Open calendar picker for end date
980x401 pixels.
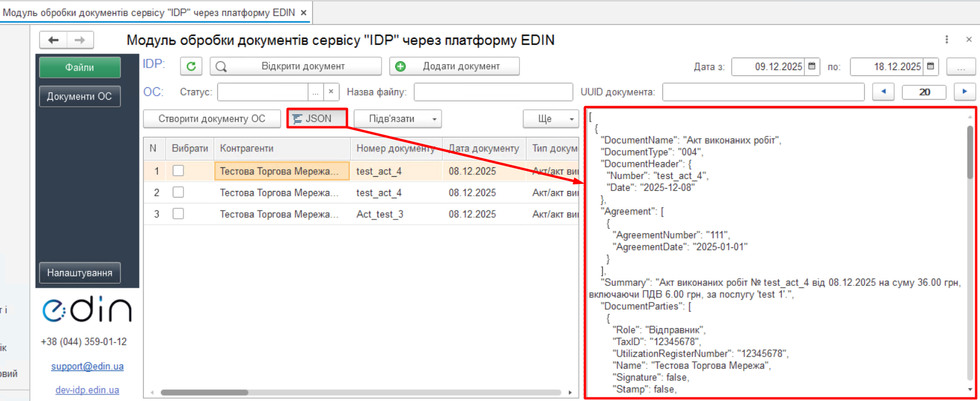[931, 66]
